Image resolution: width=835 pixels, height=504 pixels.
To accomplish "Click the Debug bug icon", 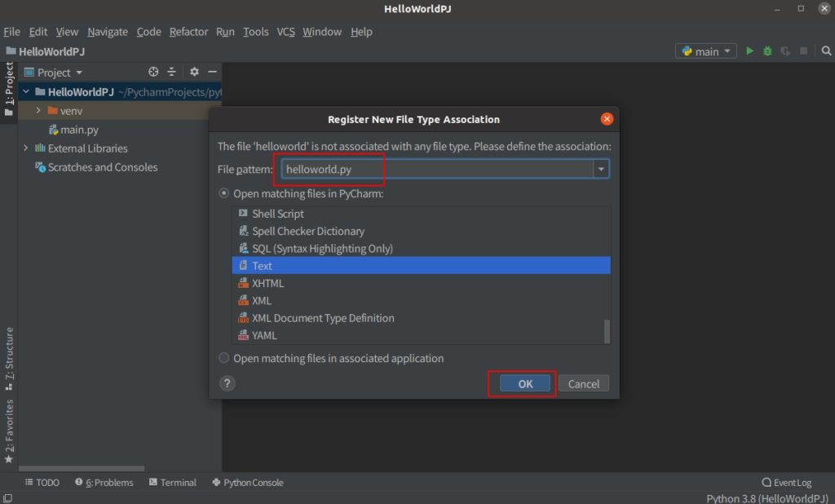I will [x=767, y=51].
